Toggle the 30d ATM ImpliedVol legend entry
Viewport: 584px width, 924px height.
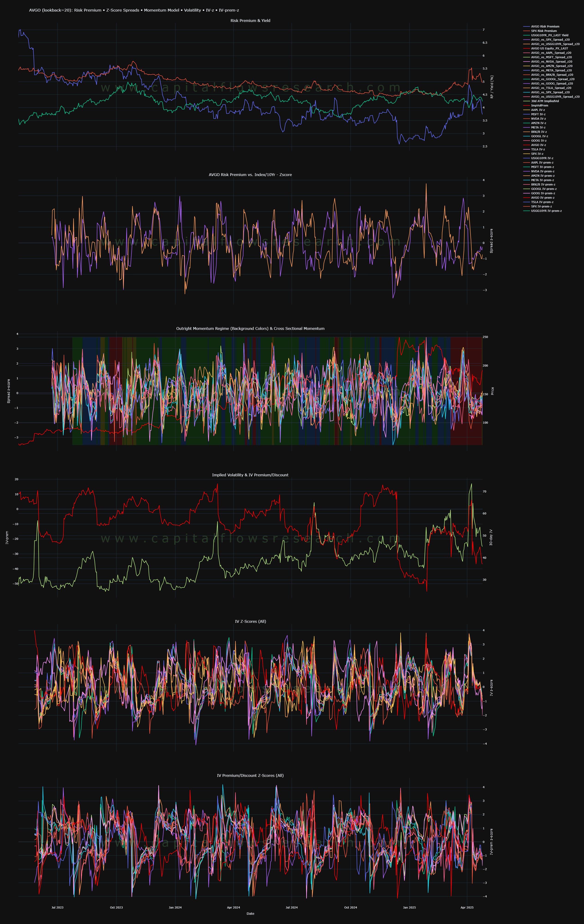[541, 101]
